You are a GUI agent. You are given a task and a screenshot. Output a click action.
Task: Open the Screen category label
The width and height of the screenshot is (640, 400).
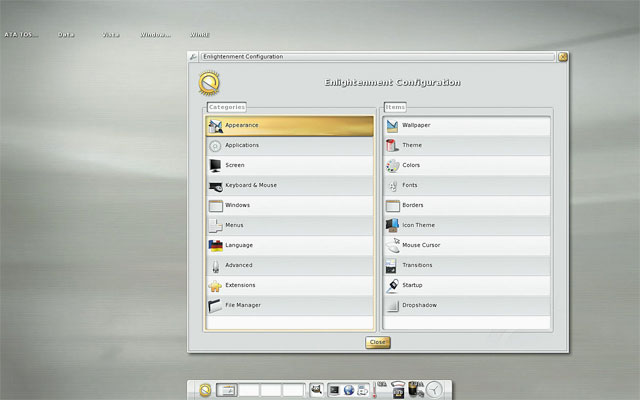[x=235, y=165]
